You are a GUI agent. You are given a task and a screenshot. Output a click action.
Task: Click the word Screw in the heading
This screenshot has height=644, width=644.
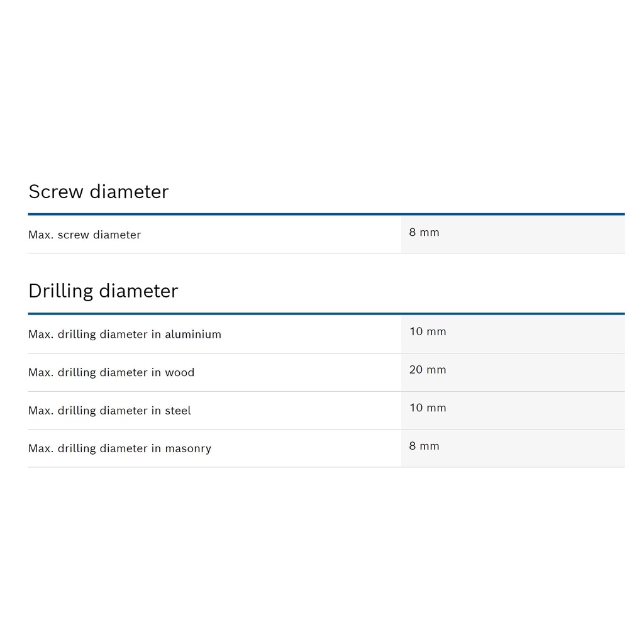click(57, 192)
